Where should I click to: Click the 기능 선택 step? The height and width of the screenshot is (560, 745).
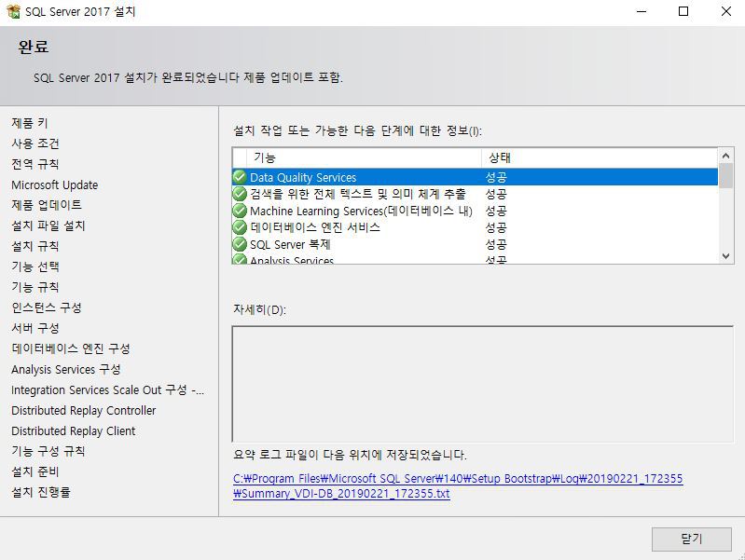point(35,266)
